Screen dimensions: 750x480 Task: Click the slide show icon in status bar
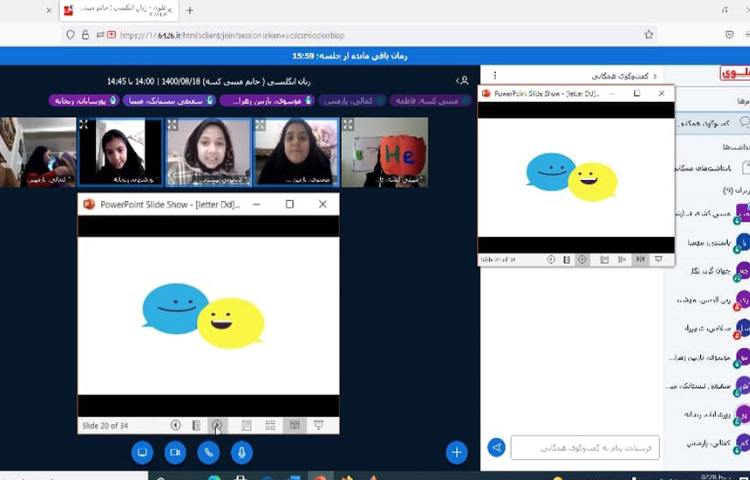(x=319, y=425)
